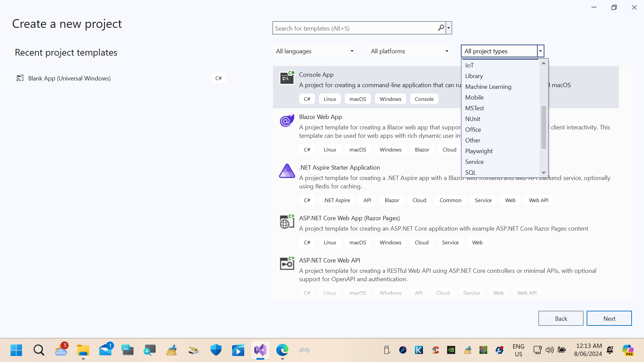The image size is (644, 362).
Task: Open the volume control in system tray
Action: 549,350
